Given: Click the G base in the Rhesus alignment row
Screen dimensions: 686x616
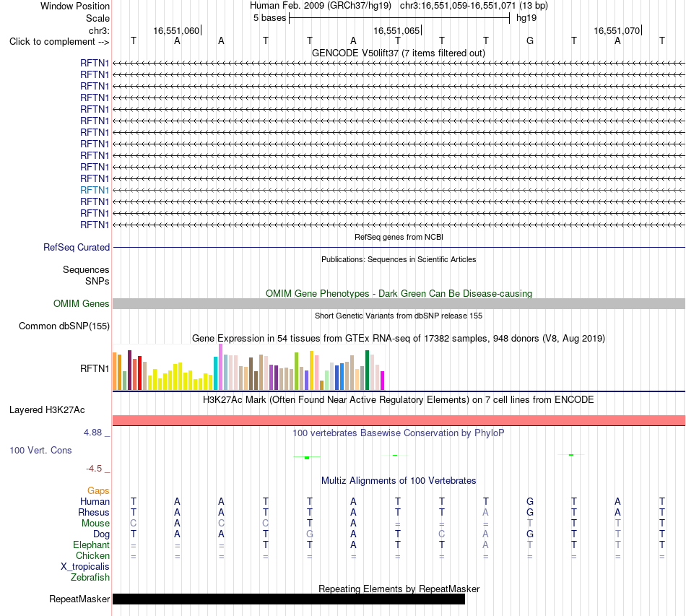Looking at the screenshot, I should 530,512.
